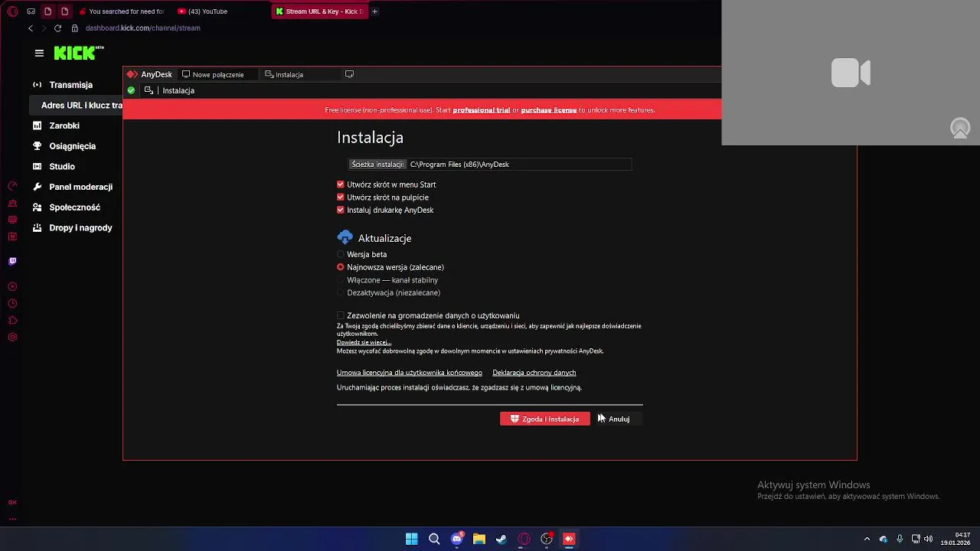Screen dimensions: 980x551
Task: Open Twitch in the Opera sidebar
Action: (12, 261)
